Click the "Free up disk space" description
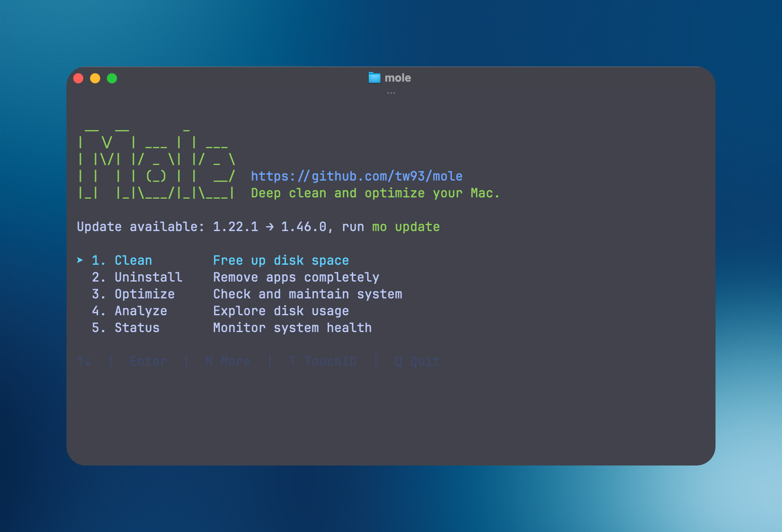This screenshot has height=532, width=782. 281,261
